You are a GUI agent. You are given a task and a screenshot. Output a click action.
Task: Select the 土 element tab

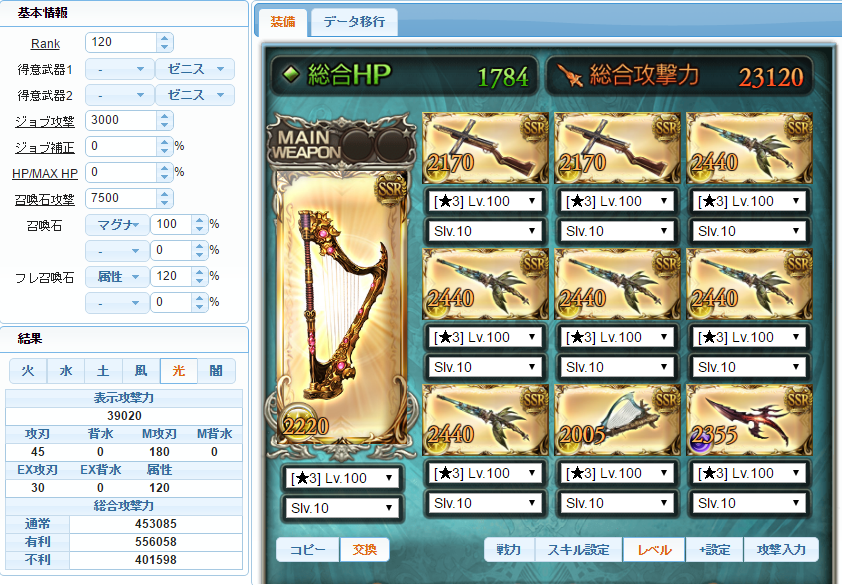click(x=103, y=371)
